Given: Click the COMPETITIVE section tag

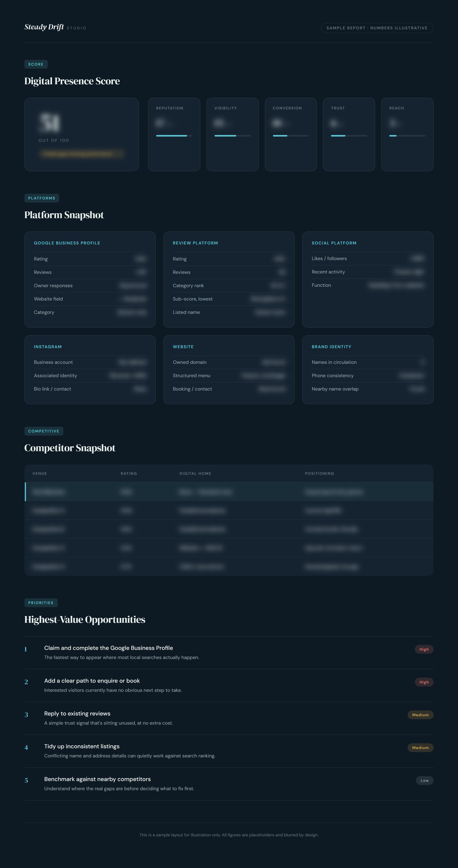Looking at the screenshot, I should point(43,431).
